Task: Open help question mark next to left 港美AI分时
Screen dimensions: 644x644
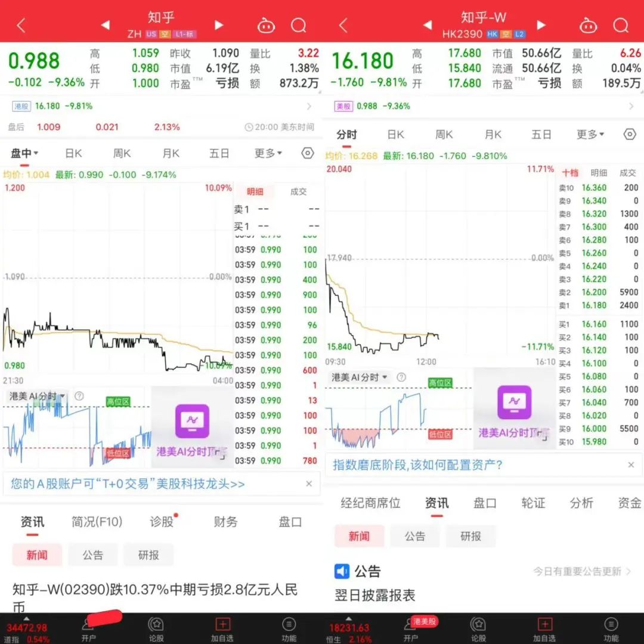Action: click(x=79, y=396)
